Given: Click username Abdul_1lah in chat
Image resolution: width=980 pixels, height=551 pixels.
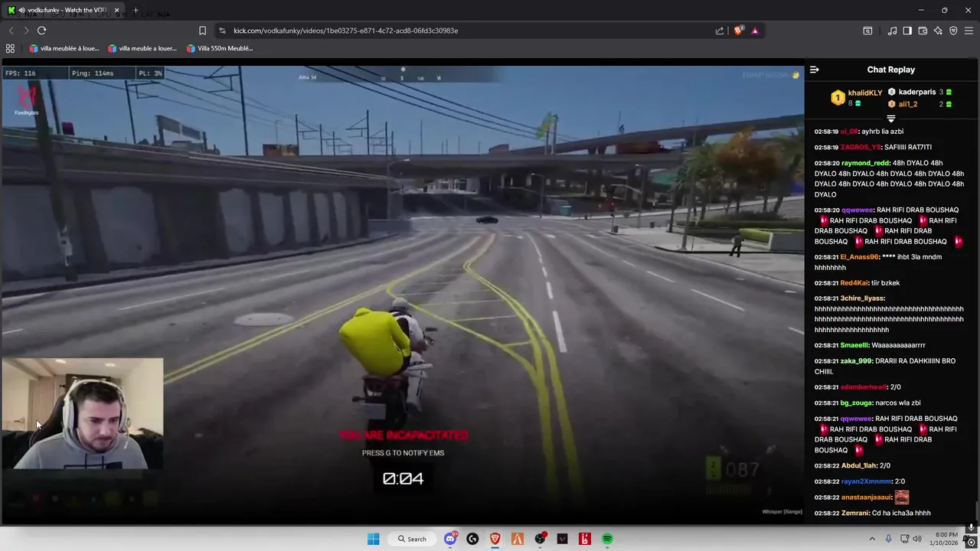Looking at the screenshot, I should click(x=859, y=466).
